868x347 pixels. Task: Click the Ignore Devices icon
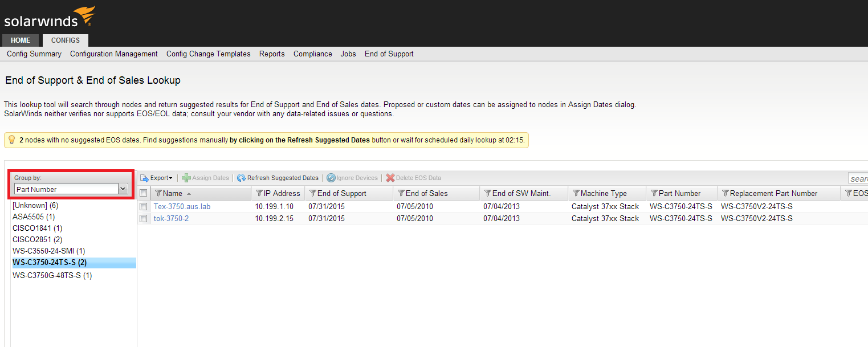point(331,178)
